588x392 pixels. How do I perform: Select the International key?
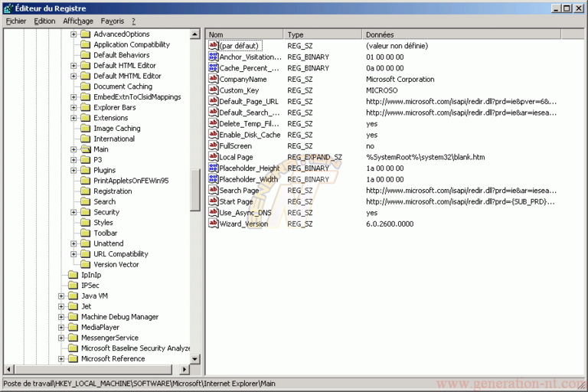coord(114,139)
